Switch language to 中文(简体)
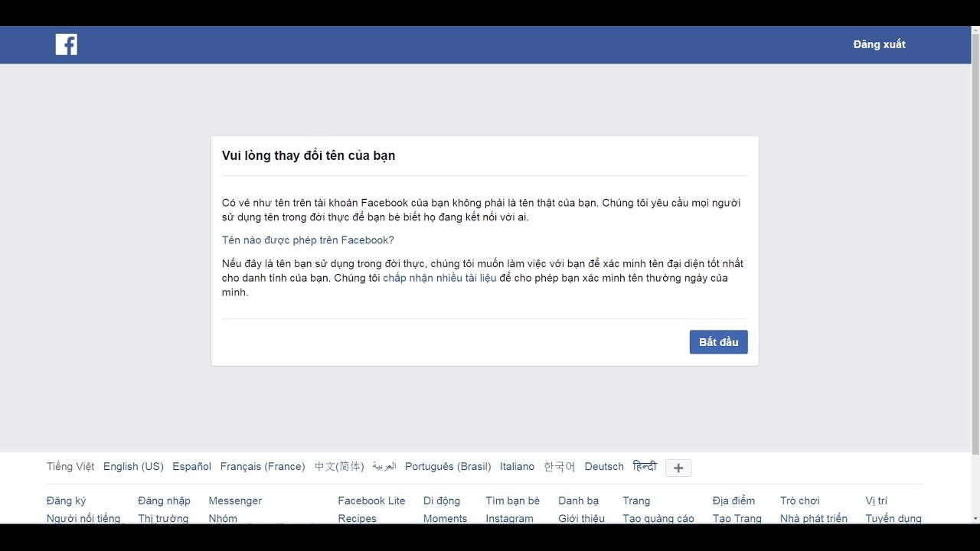 point(339,466)
